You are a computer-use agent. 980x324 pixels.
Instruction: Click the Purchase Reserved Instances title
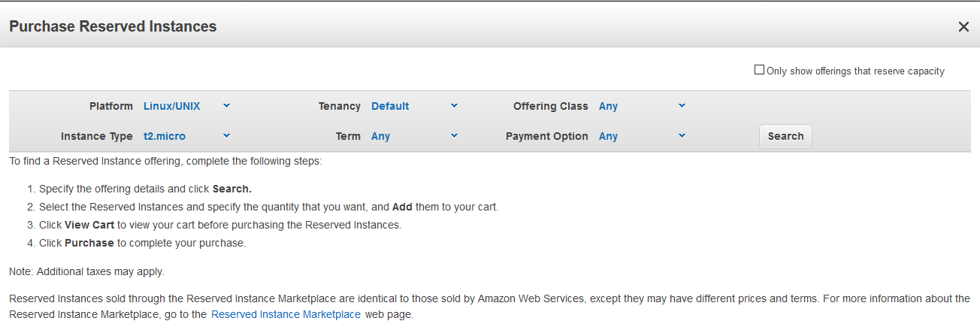coord(113,26)
